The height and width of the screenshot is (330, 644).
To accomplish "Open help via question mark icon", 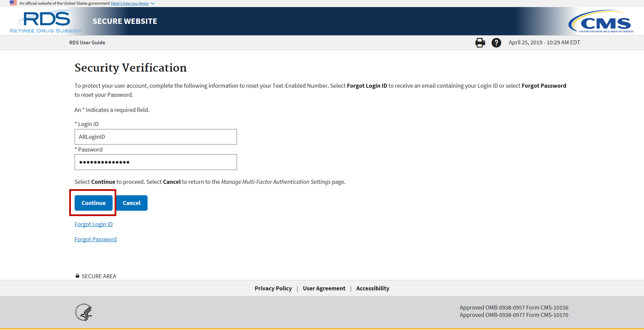I will click(x=496, y=43).
